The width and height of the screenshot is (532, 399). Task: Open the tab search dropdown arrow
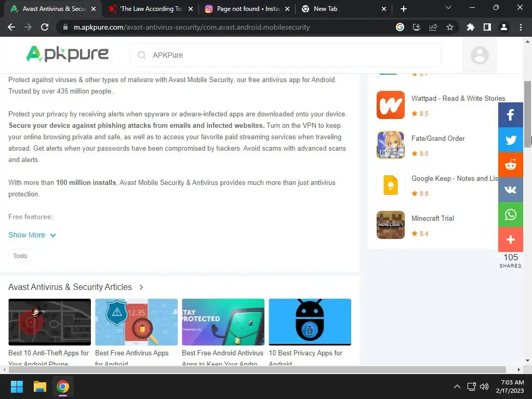point(448,8)
